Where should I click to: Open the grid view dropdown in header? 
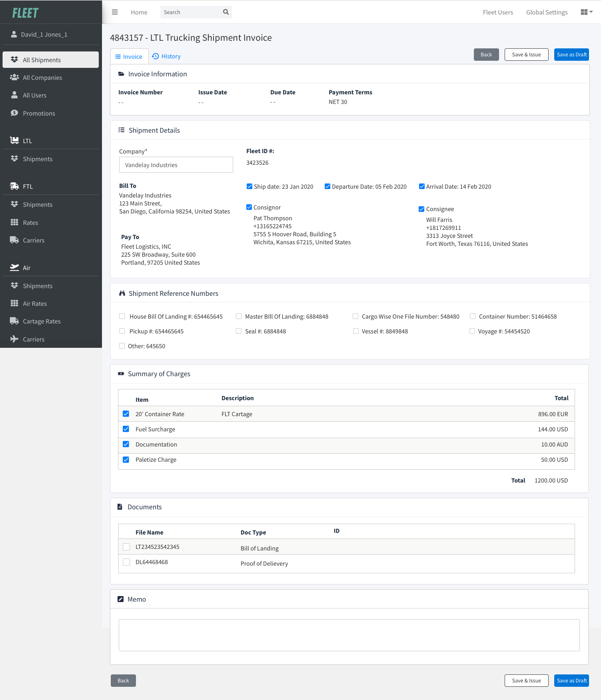click(586, 12)
